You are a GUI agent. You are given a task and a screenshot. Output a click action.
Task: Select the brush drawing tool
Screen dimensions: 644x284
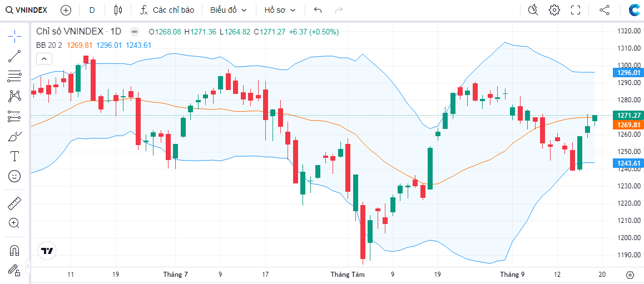(15, 137)
